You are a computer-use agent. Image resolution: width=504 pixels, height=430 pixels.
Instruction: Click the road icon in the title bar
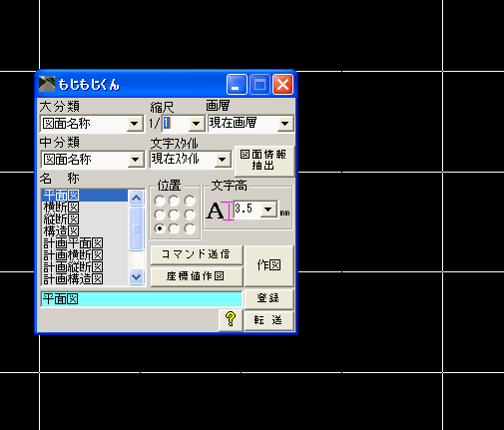(x=47, y=84)
